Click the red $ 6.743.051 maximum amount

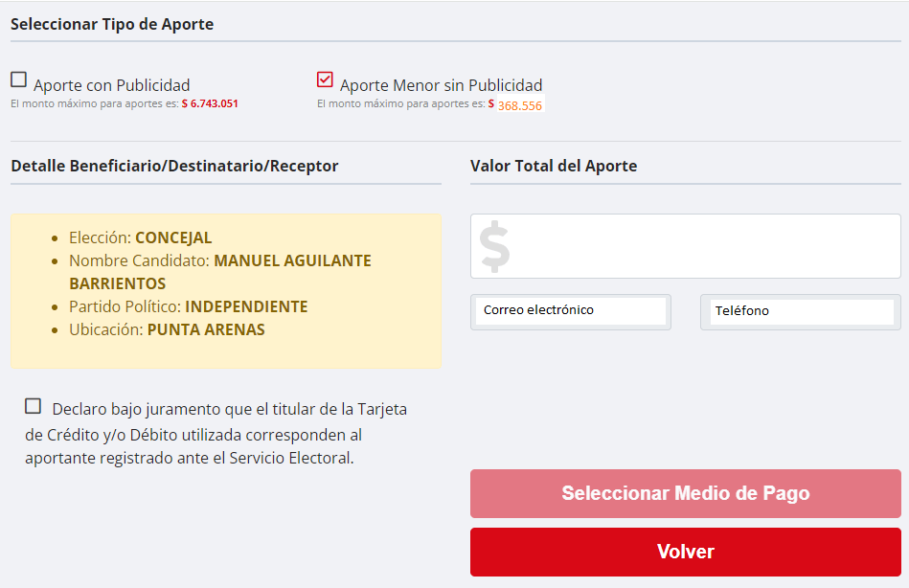[x=210, y=103]
